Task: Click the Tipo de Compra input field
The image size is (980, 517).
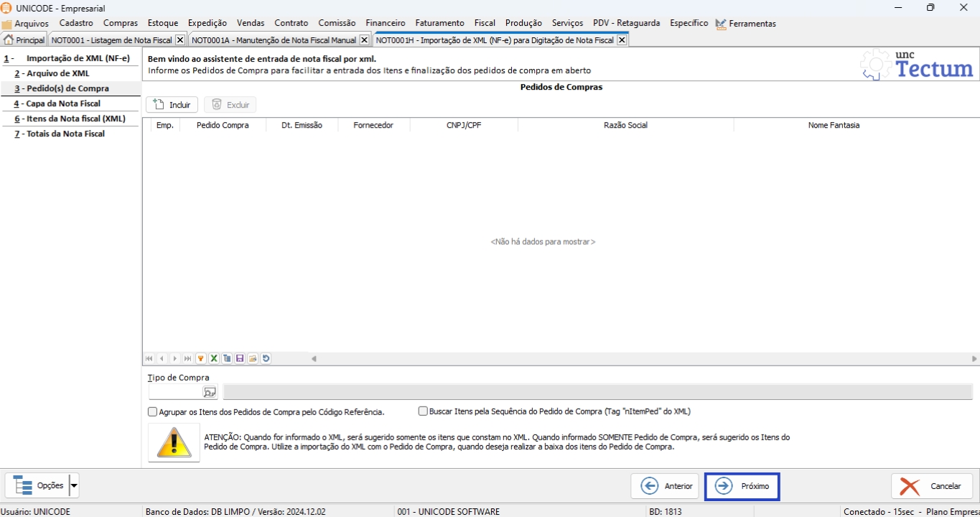Action: (174, 392)
